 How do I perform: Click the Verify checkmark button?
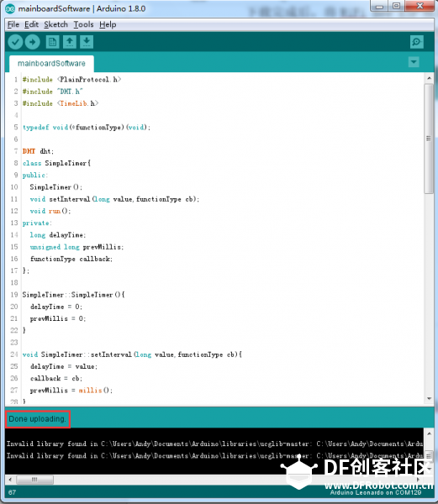click(x=15, y=42)
